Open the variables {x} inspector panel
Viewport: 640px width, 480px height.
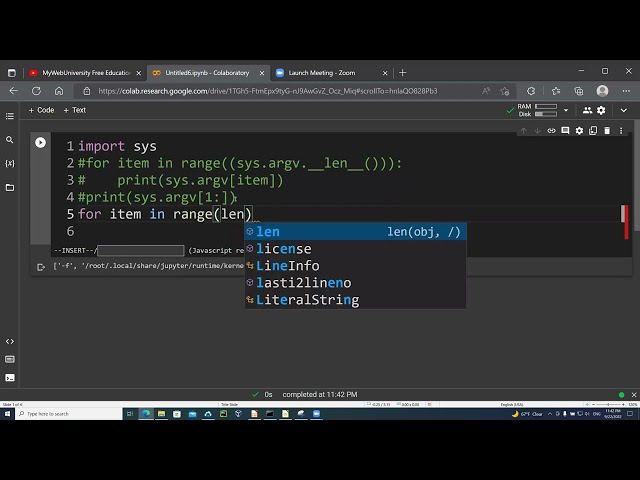[10, 163]
